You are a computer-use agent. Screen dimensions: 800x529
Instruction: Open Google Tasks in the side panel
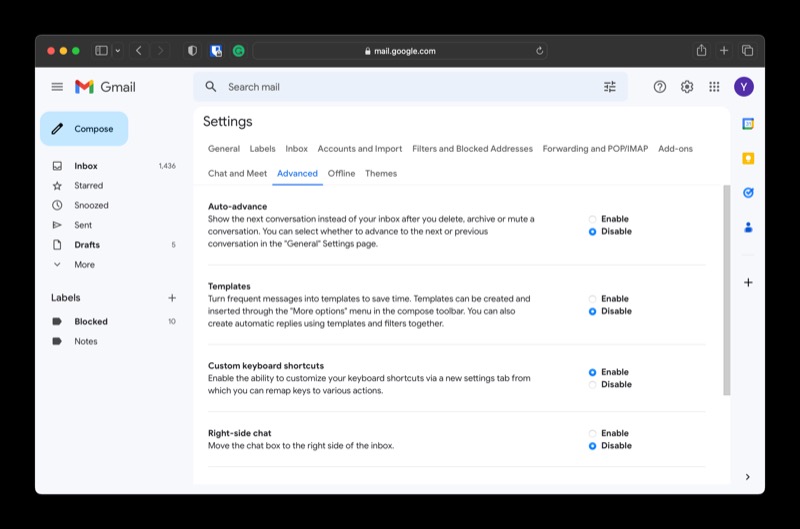tap(748, 192)
